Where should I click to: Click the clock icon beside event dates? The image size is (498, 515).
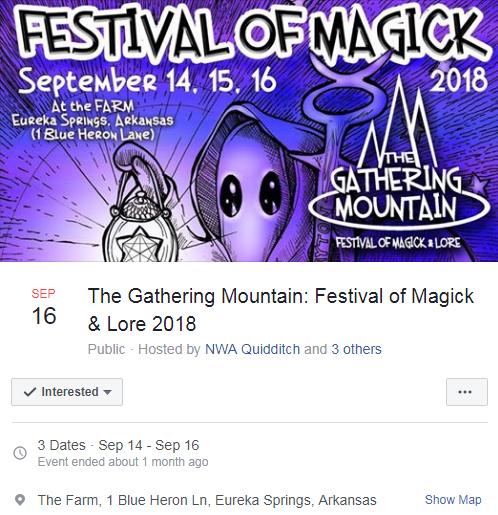click(x=20, y=453)
